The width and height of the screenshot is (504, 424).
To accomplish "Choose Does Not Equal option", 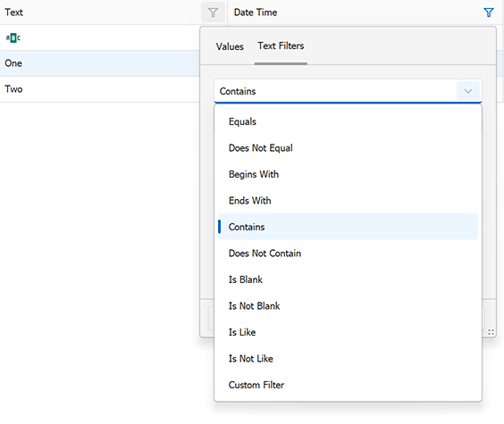I will click(348, 148).
